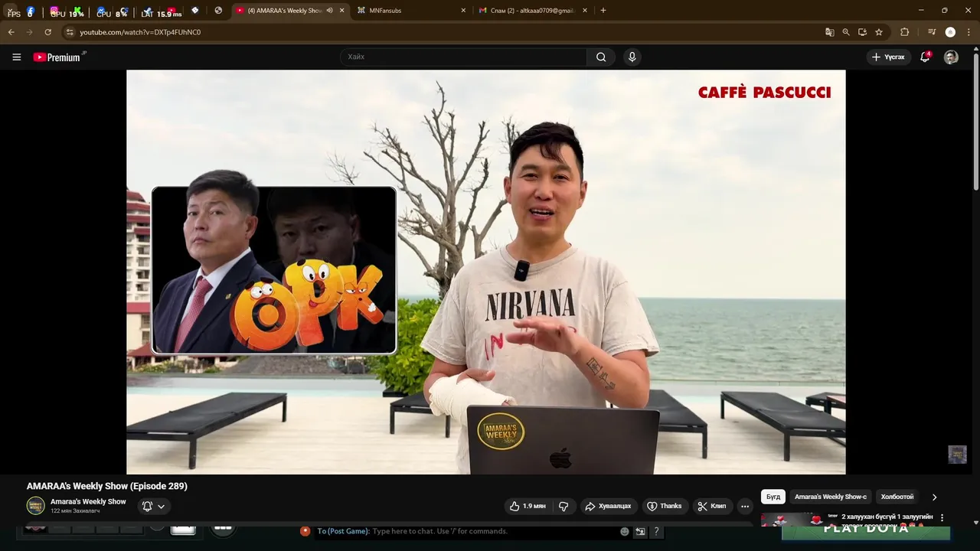Like the video (1.9 мян)
The height and width of the screenshot is (551, 980).
pyautogui.click(x=528, y=506)
